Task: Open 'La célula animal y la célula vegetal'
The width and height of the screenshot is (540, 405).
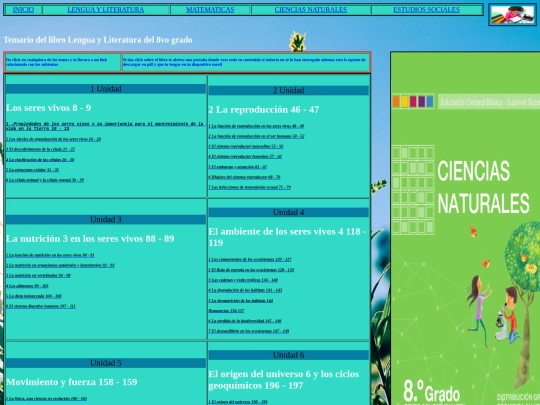Action: [x=45, y=180]
